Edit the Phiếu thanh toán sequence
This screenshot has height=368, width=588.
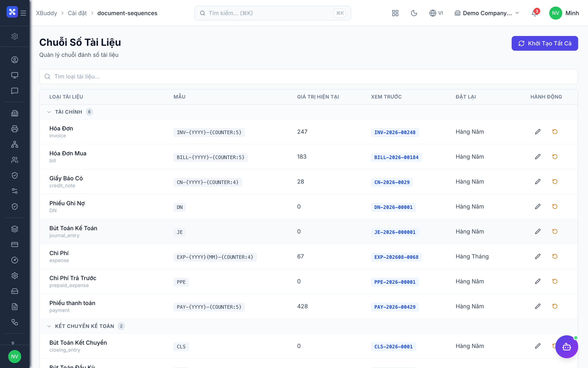point(538,306)
